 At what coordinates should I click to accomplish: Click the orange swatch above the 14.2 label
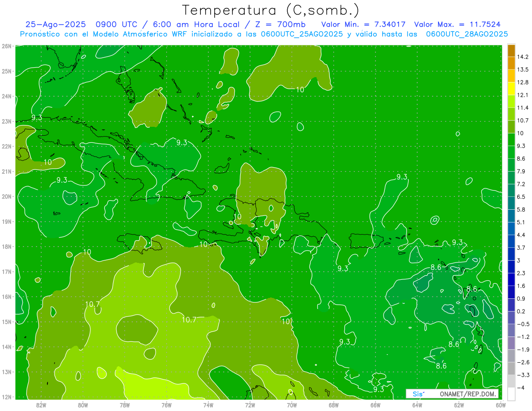point(511,51)
